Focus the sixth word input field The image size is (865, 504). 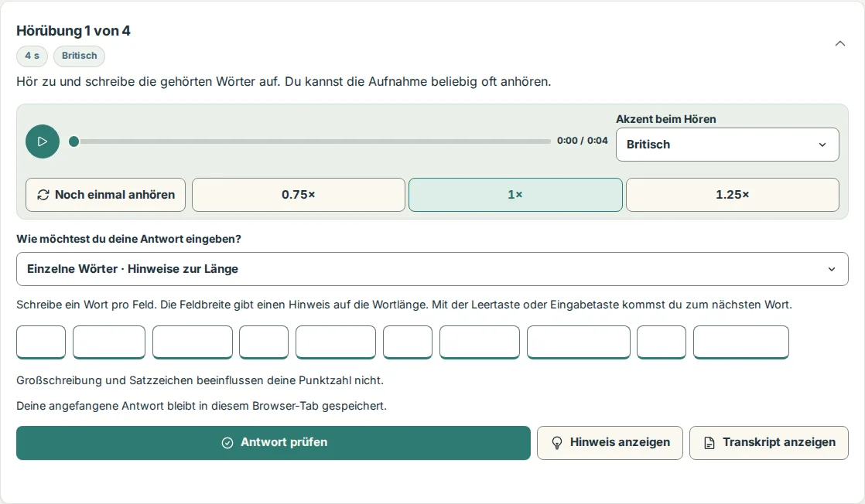click(408, 342)
